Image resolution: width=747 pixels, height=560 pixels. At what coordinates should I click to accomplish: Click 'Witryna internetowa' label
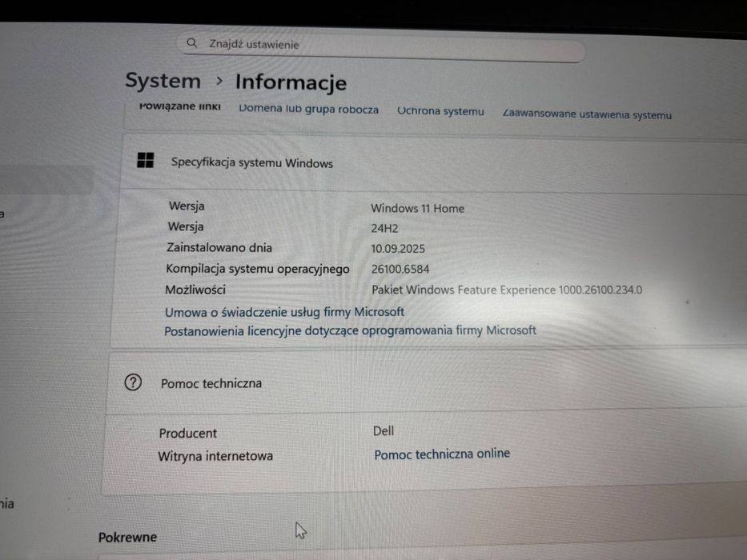point(215,456)
